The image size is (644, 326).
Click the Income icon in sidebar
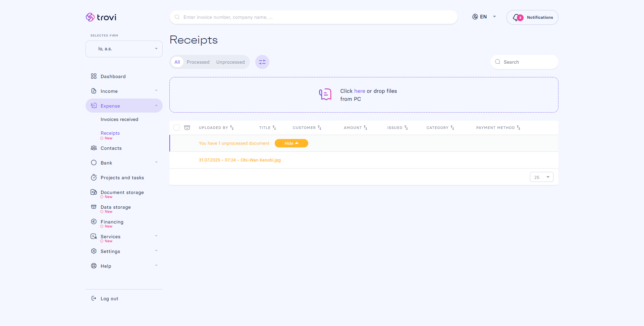tap(94, 91)
